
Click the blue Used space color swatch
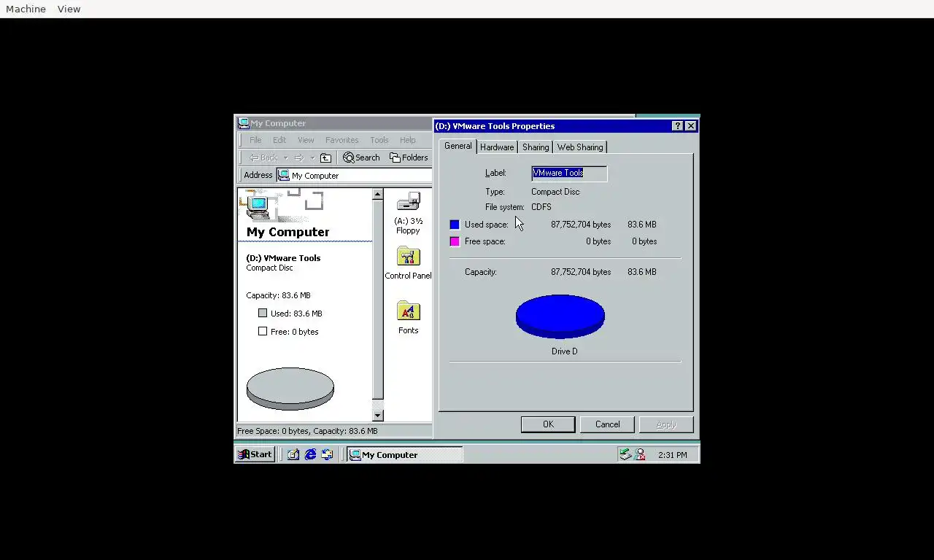pyautogui.click(x=455, y=225)
